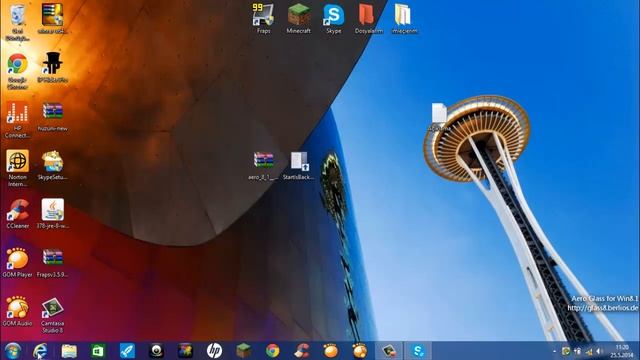Select the Recycle Bin desktop icon
The image size is (640, 360).
pos(17,21)
